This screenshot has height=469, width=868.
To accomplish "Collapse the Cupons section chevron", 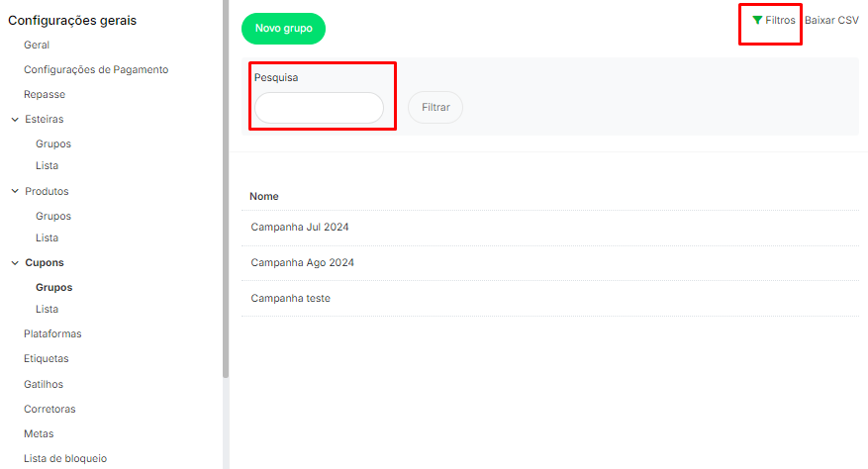I will click(x=15, y=263).
